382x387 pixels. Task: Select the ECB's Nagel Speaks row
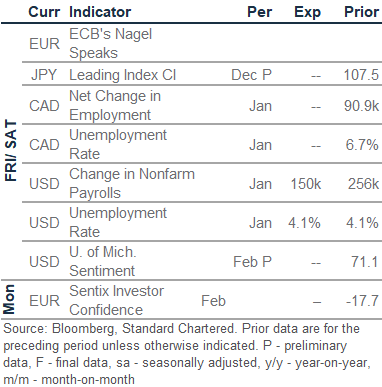[x=202, y=43]
